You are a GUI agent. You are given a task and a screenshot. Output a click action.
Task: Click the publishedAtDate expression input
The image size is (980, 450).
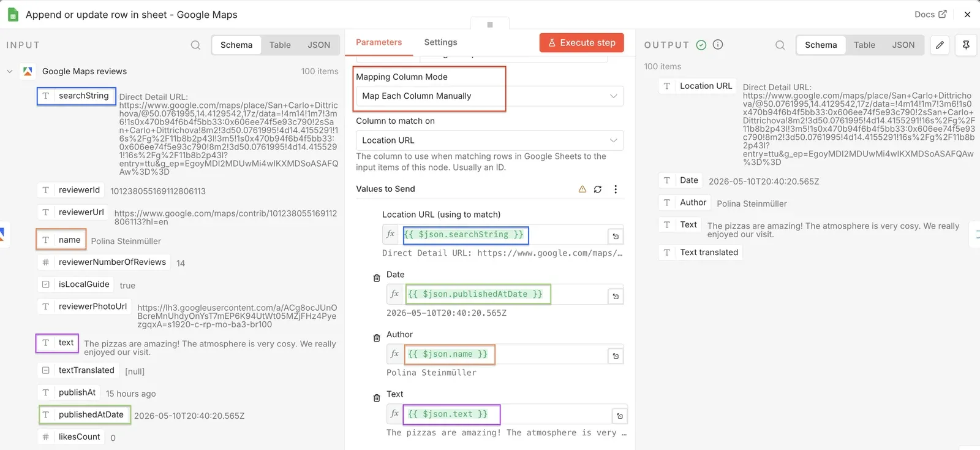[x=505, y=294]
